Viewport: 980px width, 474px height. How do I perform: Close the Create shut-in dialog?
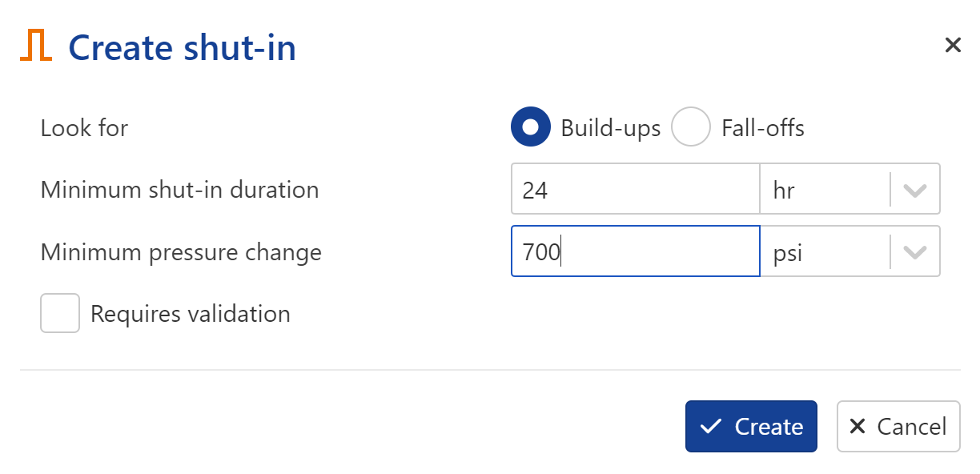(x=952, y=45)
